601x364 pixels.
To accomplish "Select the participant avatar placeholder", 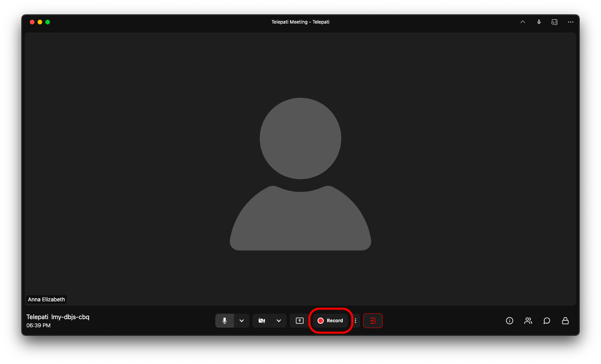I will coord(300,174).
